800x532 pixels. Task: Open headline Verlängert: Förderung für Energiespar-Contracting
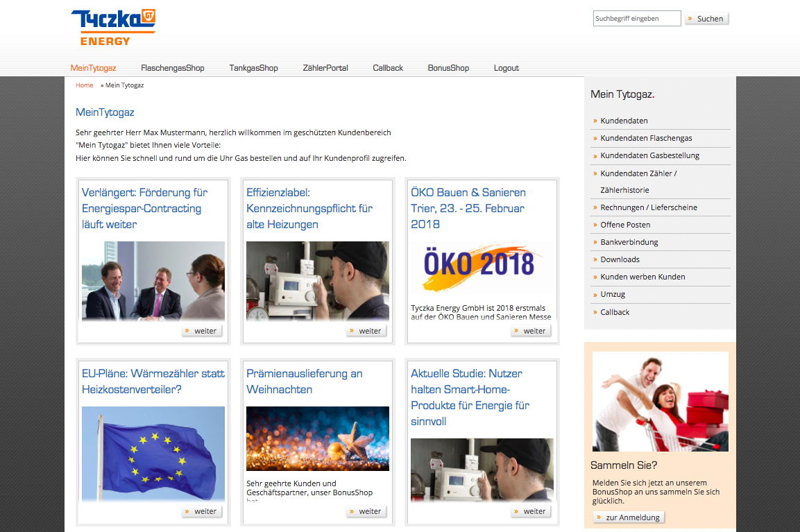click(145, 209)
